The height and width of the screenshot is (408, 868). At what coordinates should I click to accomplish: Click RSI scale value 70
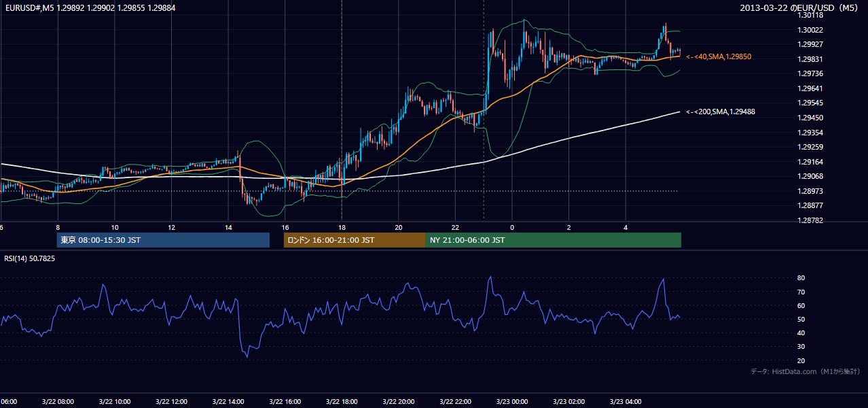click(x=801, y=292)
